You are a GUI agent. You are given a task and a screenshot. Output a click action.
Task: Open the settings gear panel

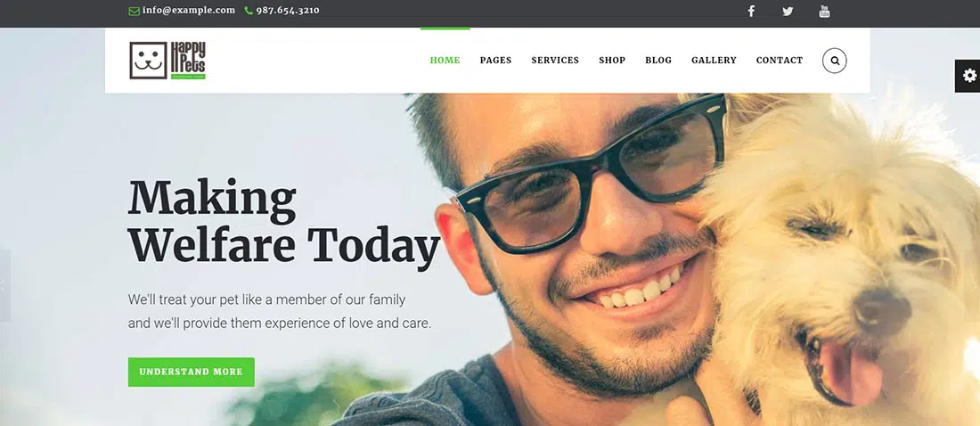coord(968,76)
